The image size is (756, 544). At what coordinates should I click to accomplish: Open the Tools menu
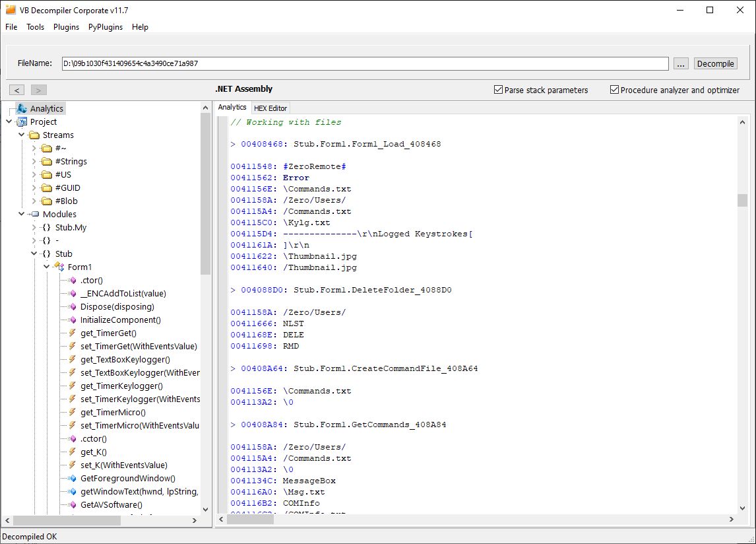pos(35,27)
